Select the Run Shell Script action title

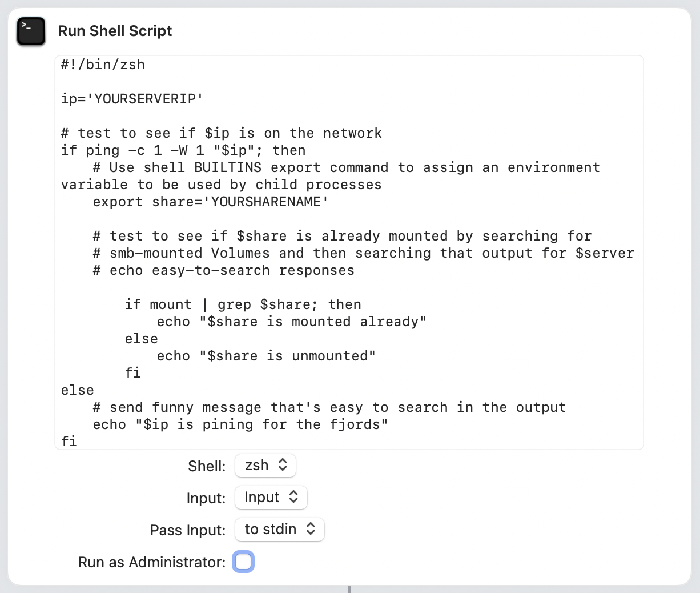point(115,31)
